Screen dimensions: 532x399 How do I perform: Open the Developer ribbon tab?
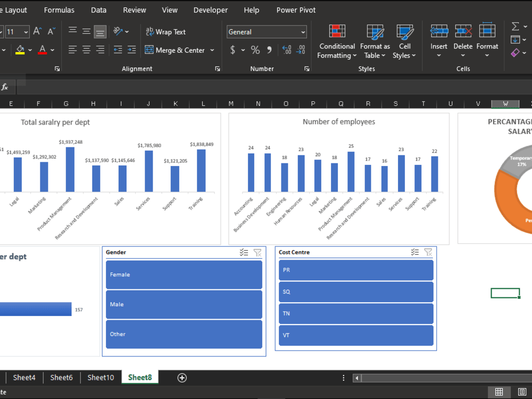point(211,10)
